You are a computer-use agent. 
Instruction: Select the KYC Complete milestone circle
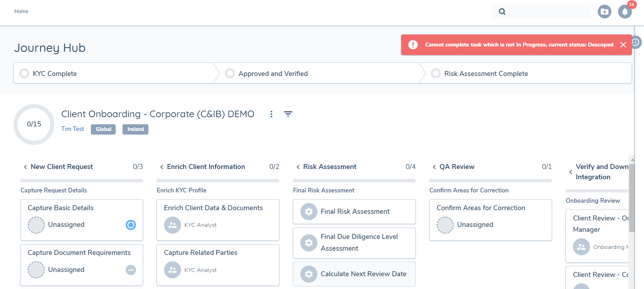(24, 73)
